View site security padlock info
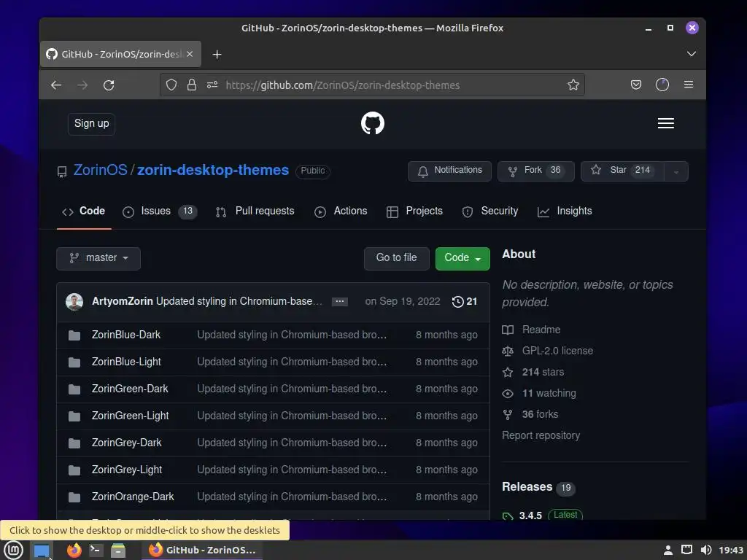Screen dimensions: 747x560 point(192,85)
